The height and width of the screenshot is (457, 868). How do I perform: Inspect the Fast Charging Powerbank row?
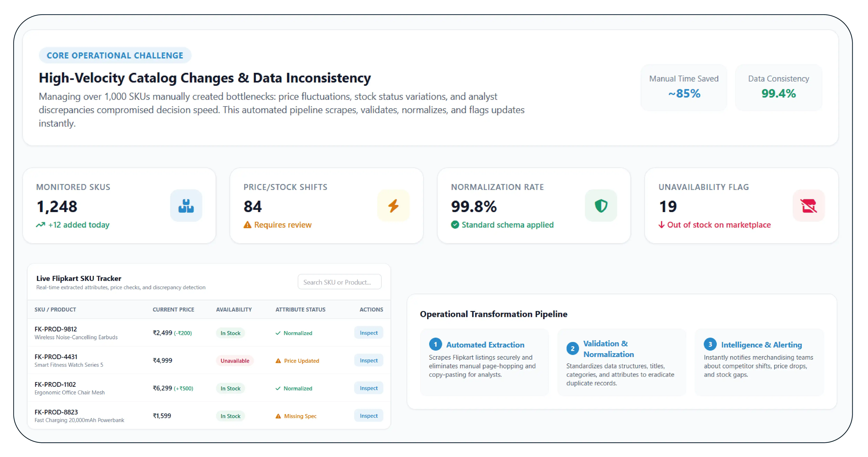(369, 416)
